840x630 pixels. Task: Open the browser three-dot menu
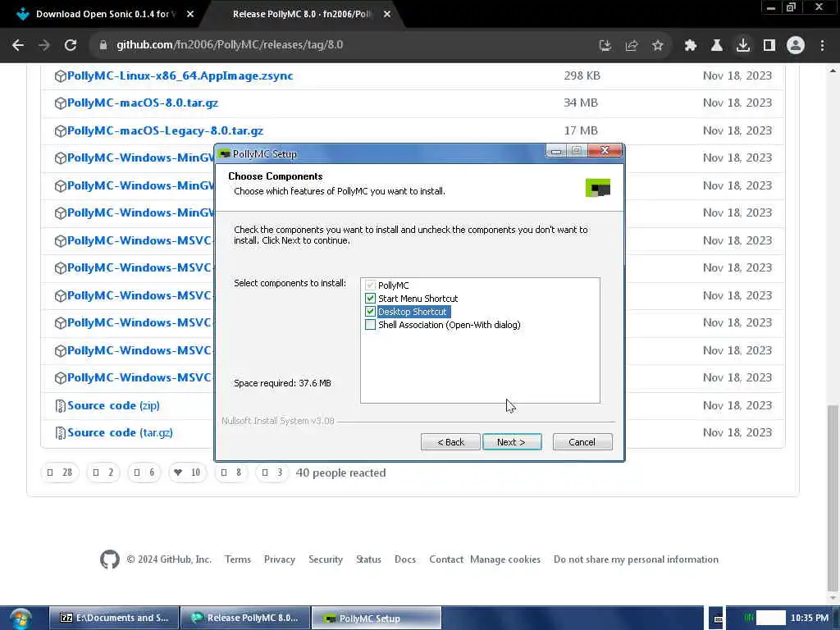822,46
